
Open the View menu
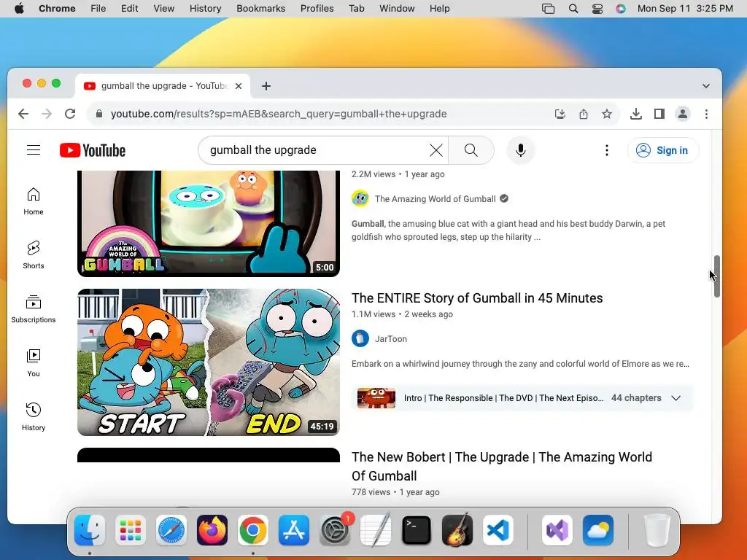pyautogui.click(x=164, y=8)
